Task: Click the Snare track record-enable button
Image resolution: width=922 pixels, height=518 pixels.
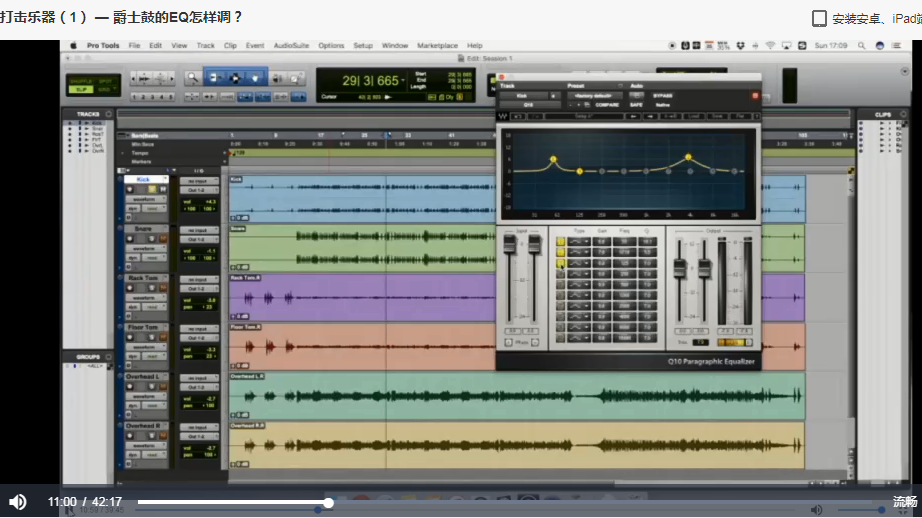Action: 130,239
